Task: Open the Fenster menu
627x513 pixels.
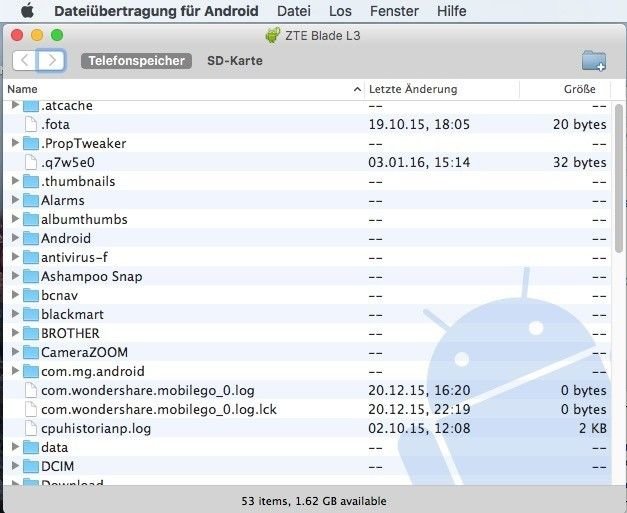Action: tap(394, 11)
